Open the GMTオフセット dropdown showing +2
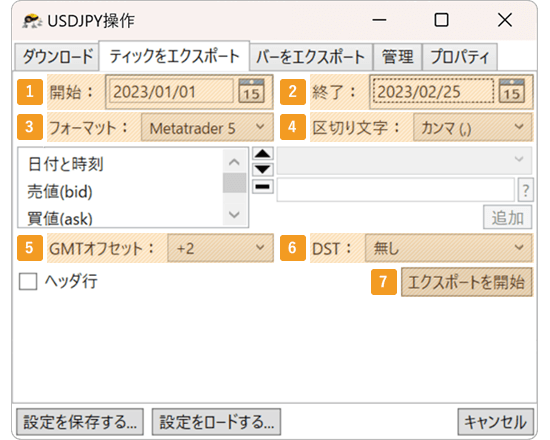 (x=220, y=248)
